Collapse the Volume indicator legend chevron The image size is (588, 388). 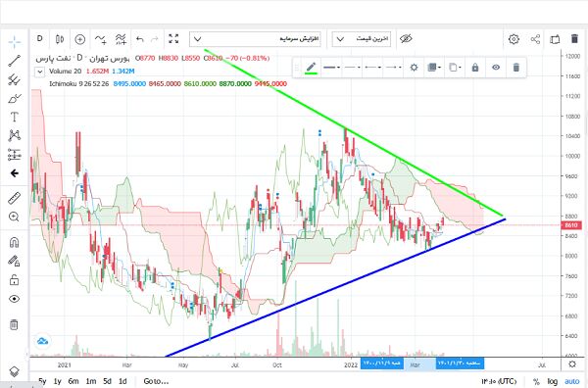click(40, 72)
